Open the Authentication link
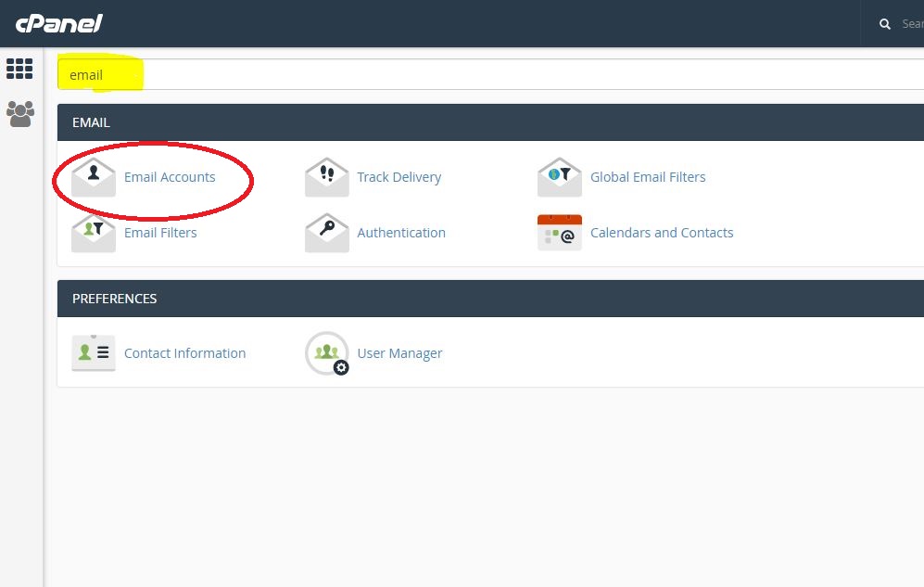The image size is (924, 587). click(x=401, y=233)
